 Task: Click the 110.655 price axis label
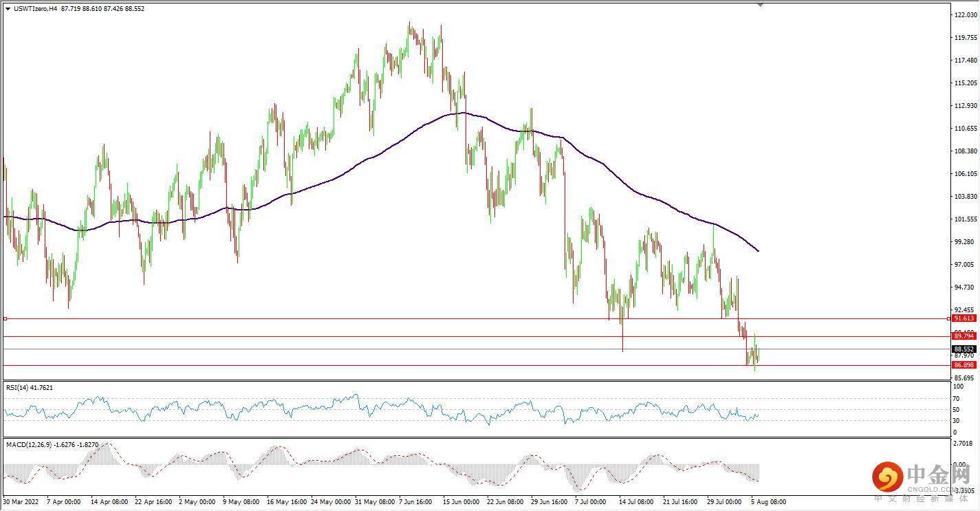click(x=966, y=129)
